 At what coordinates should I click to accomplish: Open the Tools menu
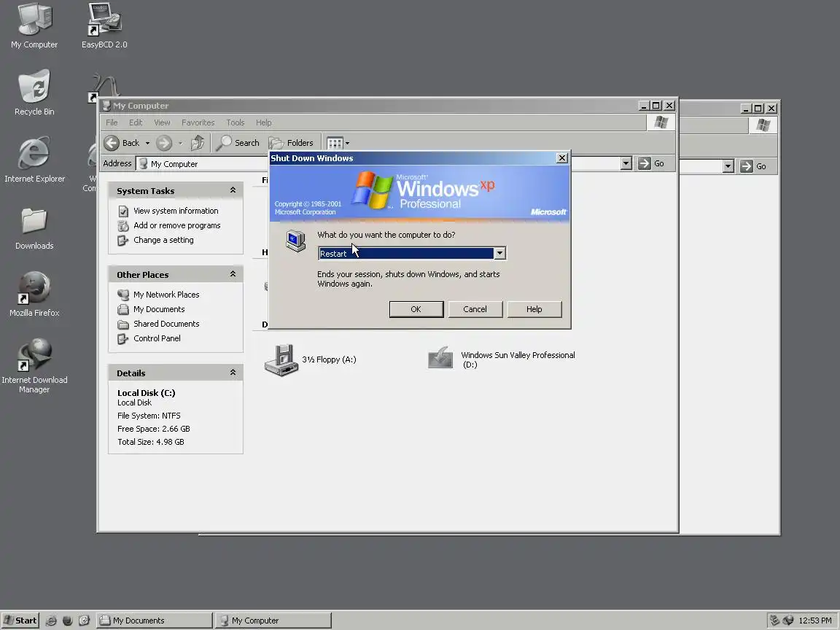point(236,122)
